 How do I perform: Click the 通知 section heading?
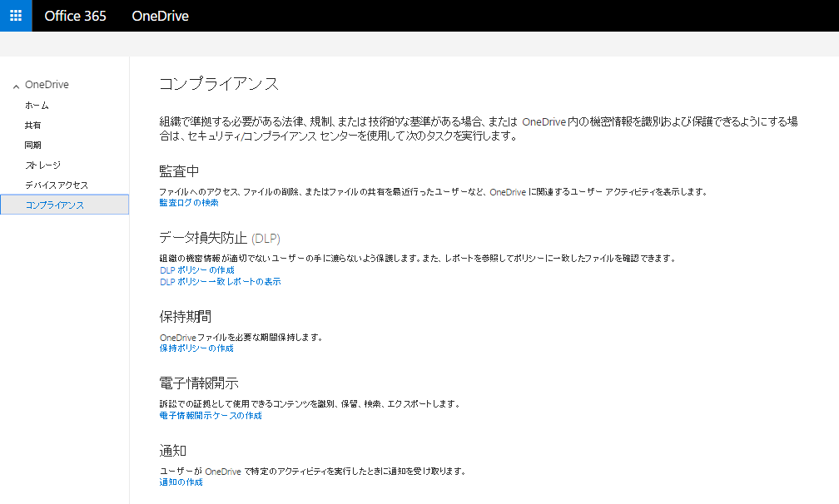click(172, 451)
